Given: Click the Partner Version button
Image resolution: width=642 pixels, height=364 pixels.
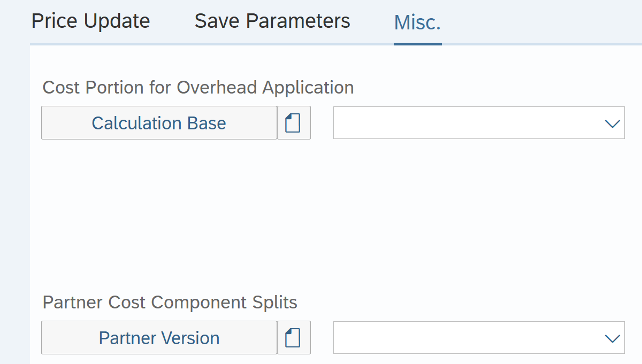Looking at the screenshot, I should pos(159,338).
